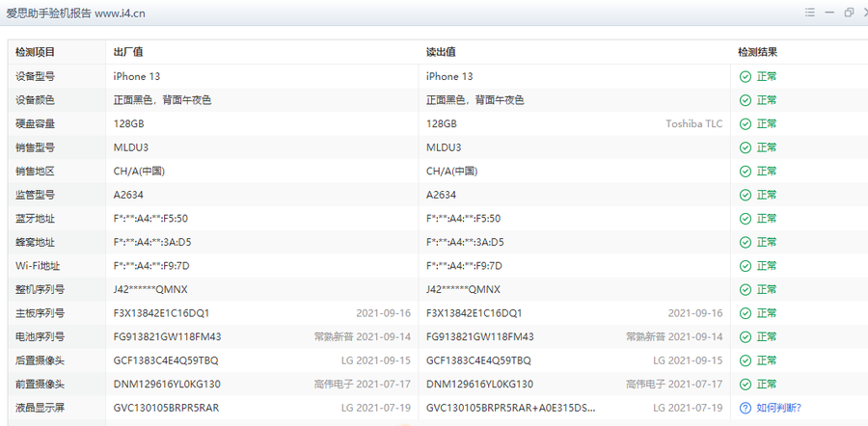The image size is (868, 426).
Task: Click factory Bluetooth address F*:**:A4:**:F5:50
Action: click(150, 219)
